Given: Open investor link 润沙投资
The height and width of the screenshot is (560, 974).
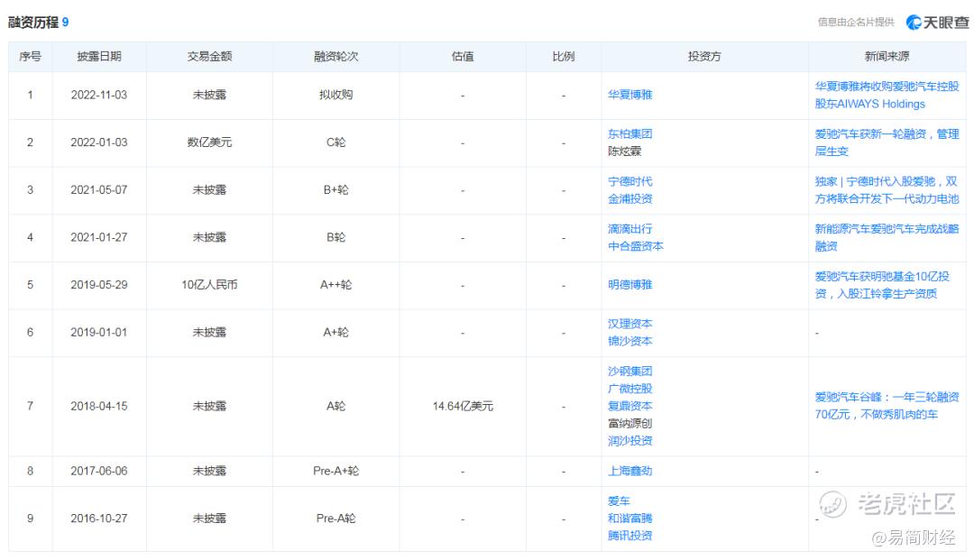Looking at the screenshot, I should [x=629, y=441].
